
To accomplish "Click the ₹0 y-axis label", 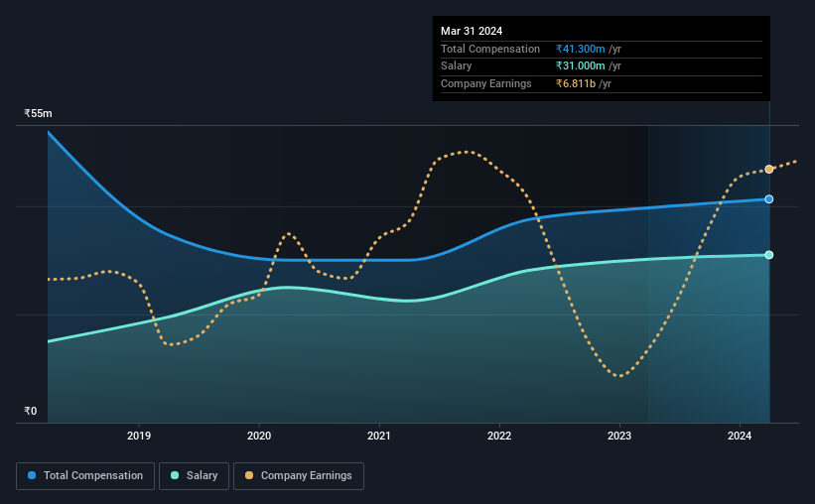I will point(31,411).
